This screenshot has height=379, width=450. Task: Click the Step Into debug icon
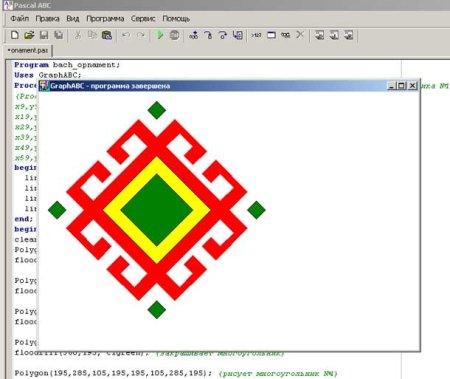[208, 35]
